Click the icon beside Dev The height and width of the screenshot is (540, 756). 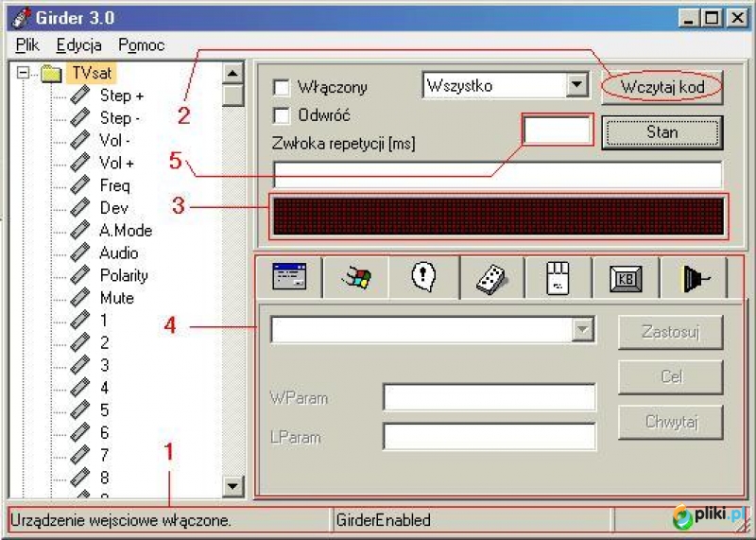point(80,207)
